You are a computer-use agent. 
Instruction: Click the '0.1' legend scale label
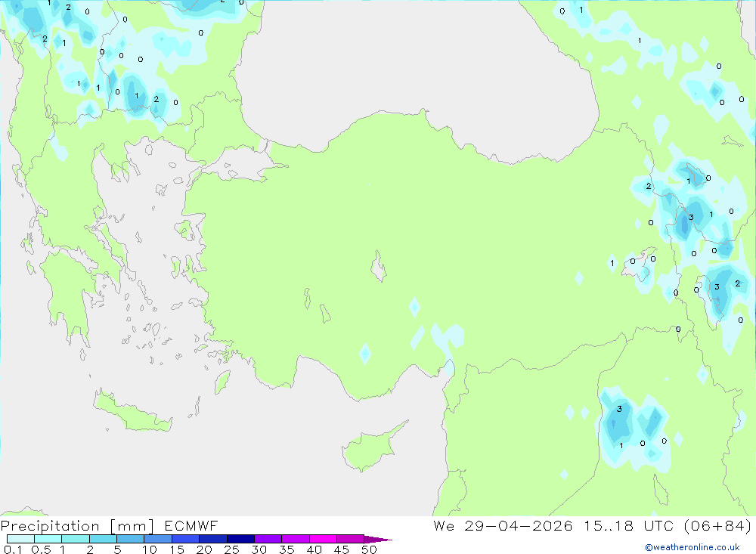tap(13, 549)
